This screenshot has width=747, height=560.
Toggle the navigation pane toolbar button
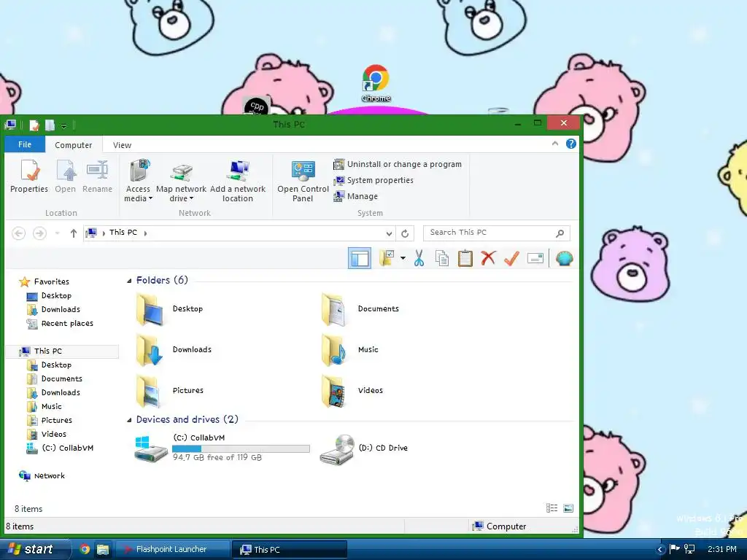tap(360, 259)
